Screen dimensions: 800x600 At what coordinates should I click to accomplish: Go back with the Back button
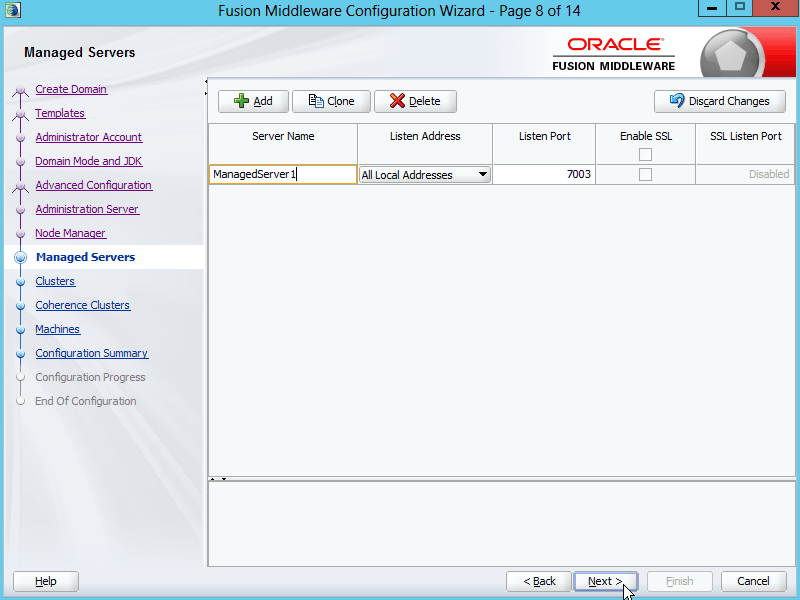tap(539, 581)
